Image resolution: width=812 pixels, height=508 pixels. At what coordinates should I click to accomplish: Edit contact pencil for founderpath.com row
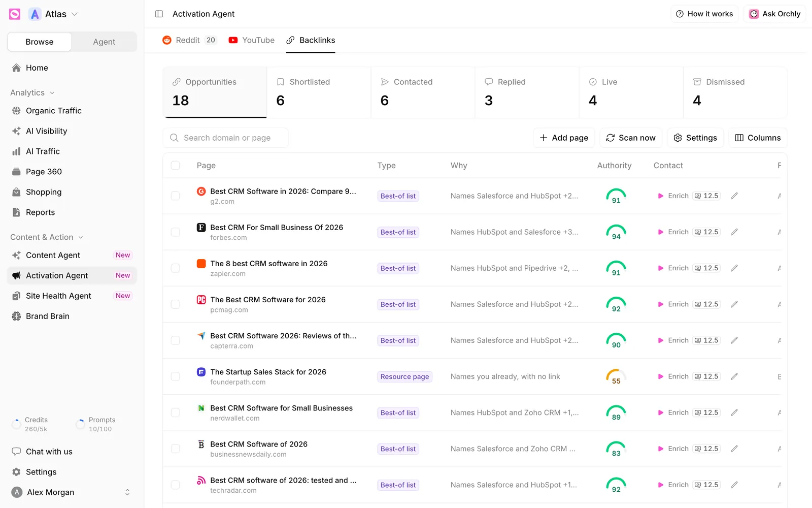(x=734, y=376)
